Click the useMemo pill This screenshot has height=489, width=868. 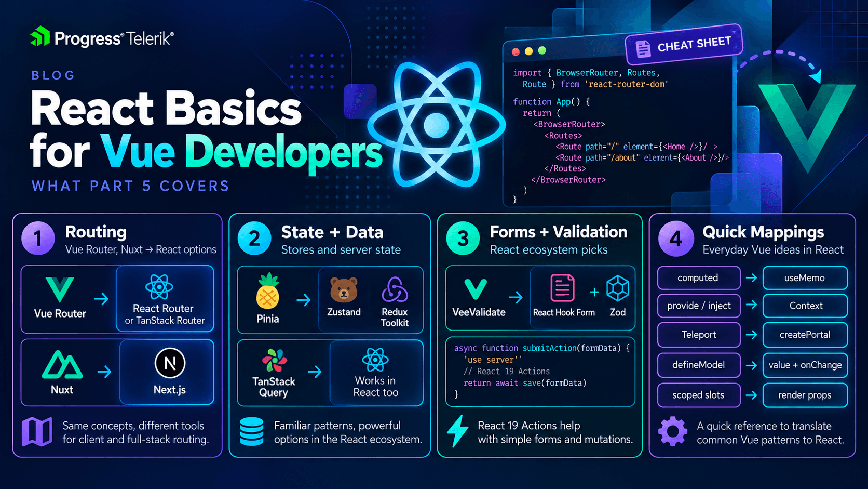click(805, 278)
